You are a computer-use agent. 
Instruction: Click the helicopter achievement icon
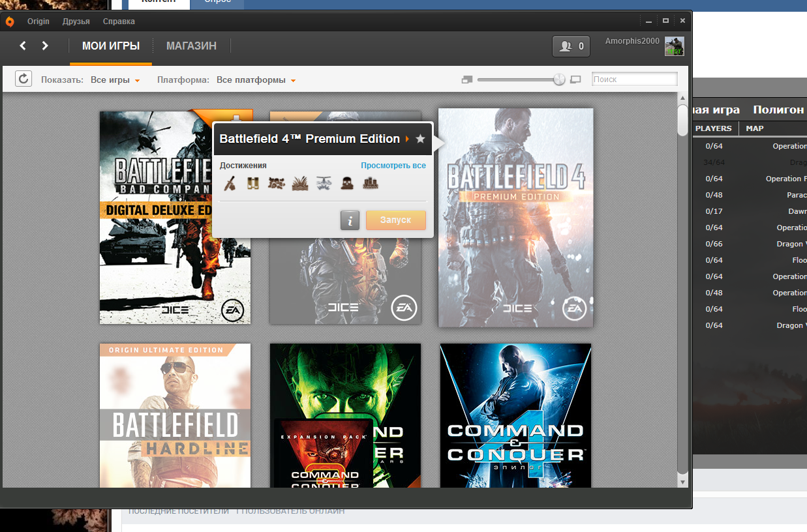(324, 183)
